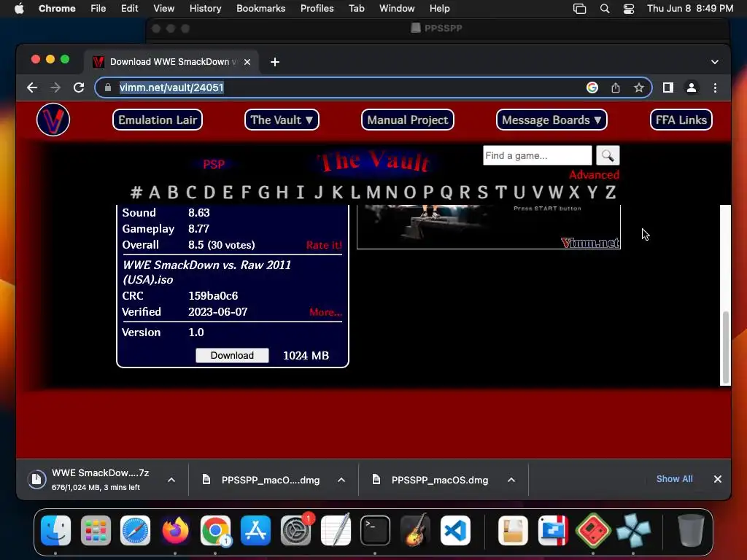
Task: Open Launchpad from the dock
Action: 96,530
